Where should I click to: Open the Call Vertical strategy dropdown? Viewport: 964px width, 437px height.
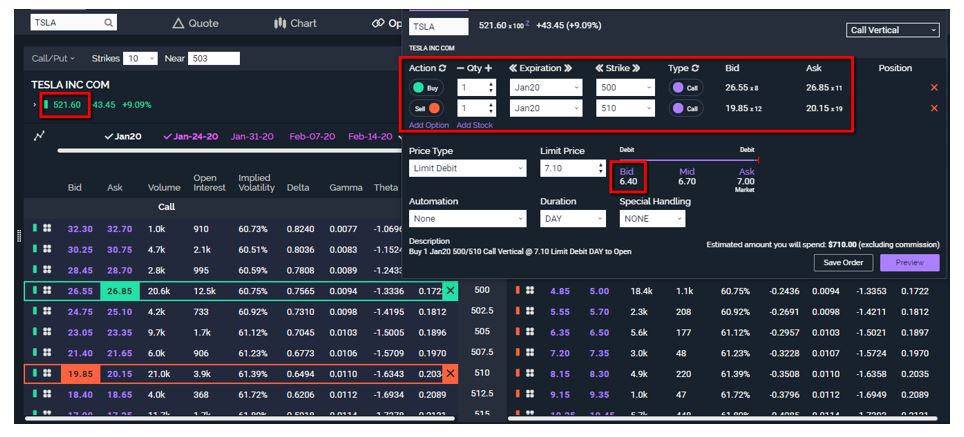(892, 30)
